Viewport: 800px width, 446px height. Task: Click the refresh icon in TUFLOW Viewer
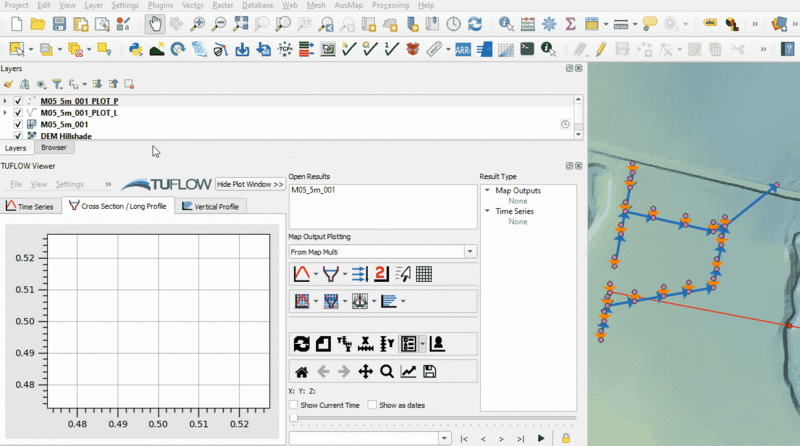coord(301,344)
